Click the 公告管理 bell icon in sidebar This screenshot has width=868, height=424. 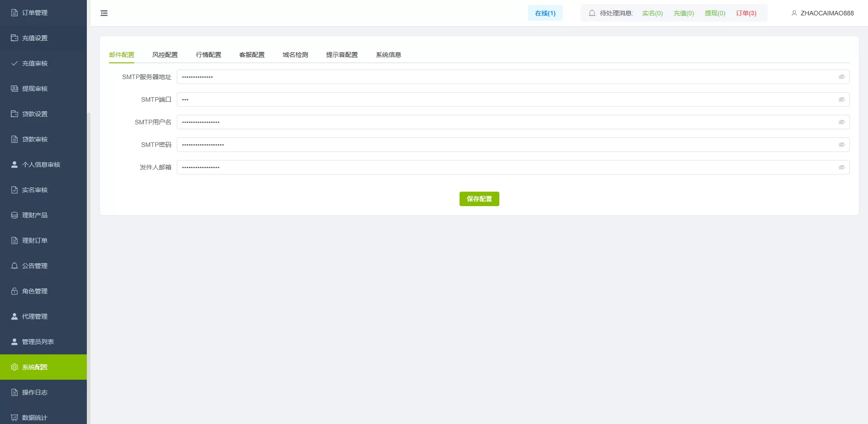[x=14, y=266]
